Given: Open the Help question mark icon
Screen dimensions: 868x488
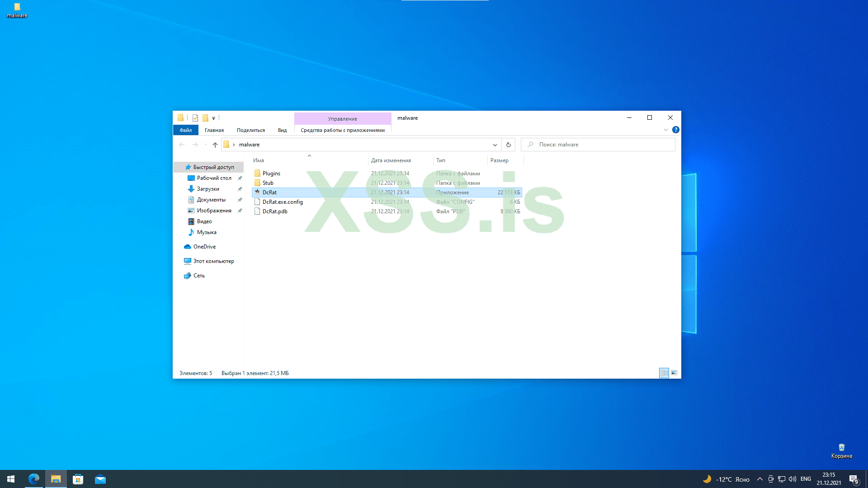Looking at the screenshot, I should pyautogui.click(x=675, y=130).
